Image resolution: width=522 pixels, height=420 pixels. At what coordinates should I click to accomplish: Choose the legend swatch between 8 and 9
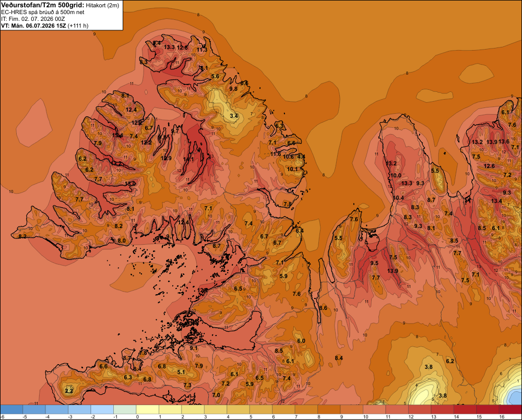pos(329,410)
